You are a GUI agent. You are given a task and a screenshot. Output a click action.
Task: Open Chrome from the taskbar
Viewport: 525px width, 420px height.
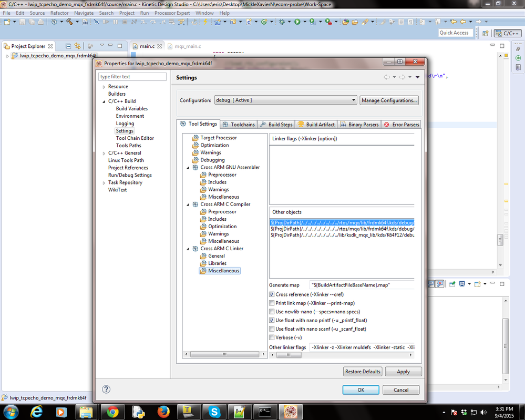(x=113, y=412)
